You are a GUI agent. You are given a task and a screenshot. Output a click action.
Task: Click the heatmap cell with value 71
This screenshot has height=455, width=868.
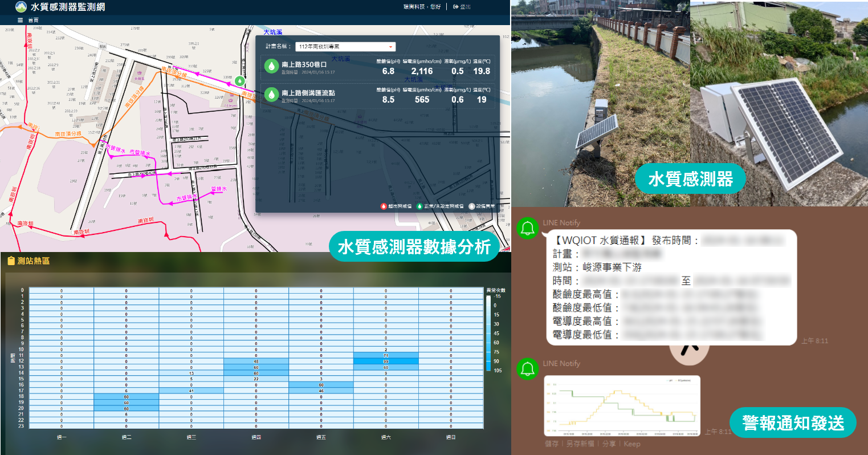point(386,355)
